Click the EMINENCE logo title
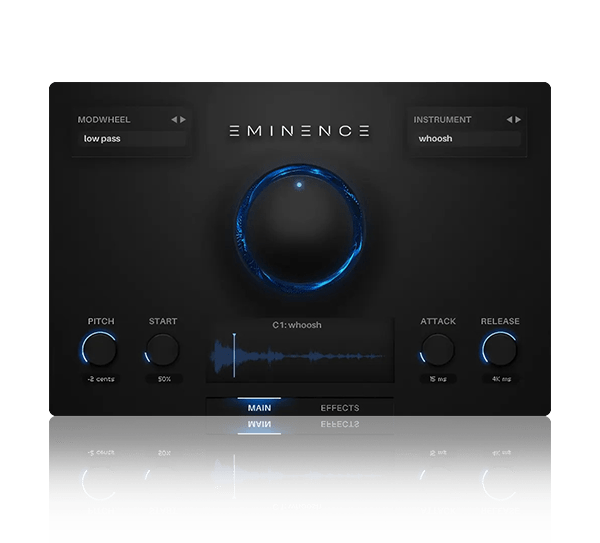Image resolution: width=600 pixels, height=543 pixels. tap(300, 131)
